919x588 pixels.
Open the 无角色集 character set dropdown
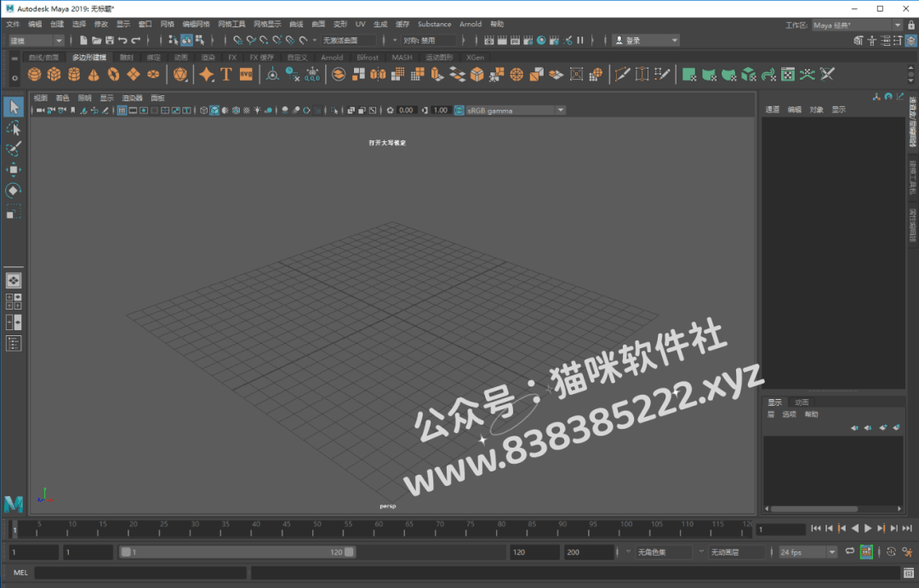click(665, 552)
